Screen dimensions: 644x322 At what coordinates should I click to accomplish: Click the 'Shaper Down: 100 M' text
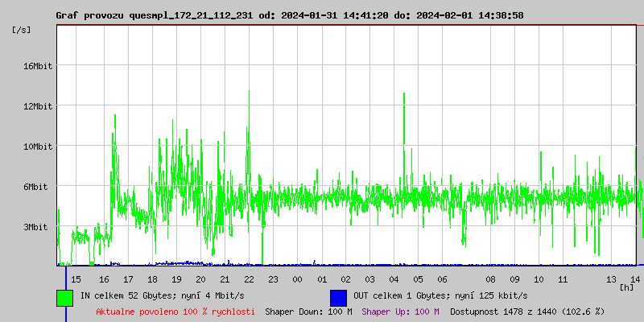coord(308,311)
